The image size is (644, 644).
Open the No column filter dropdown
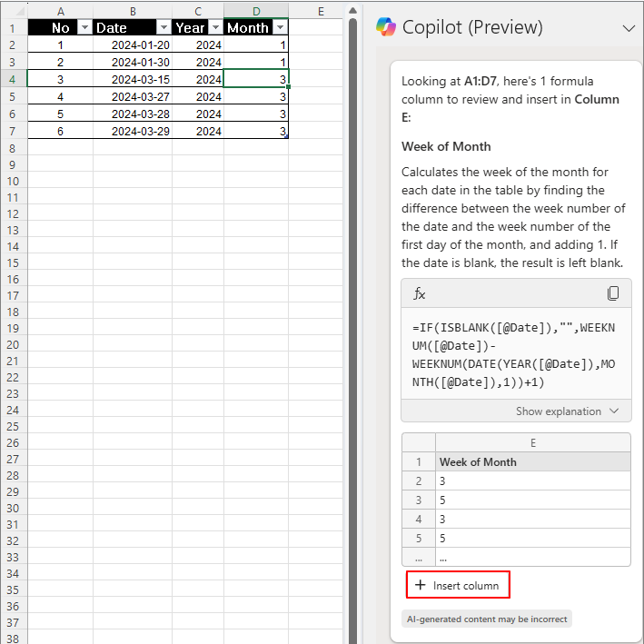84,27
